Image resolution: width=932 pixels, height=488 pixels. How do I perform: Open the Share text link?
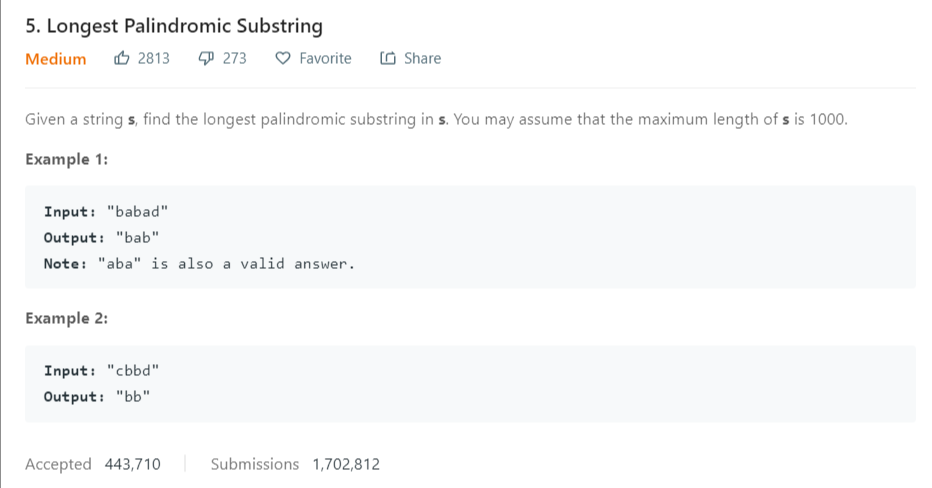422,58
